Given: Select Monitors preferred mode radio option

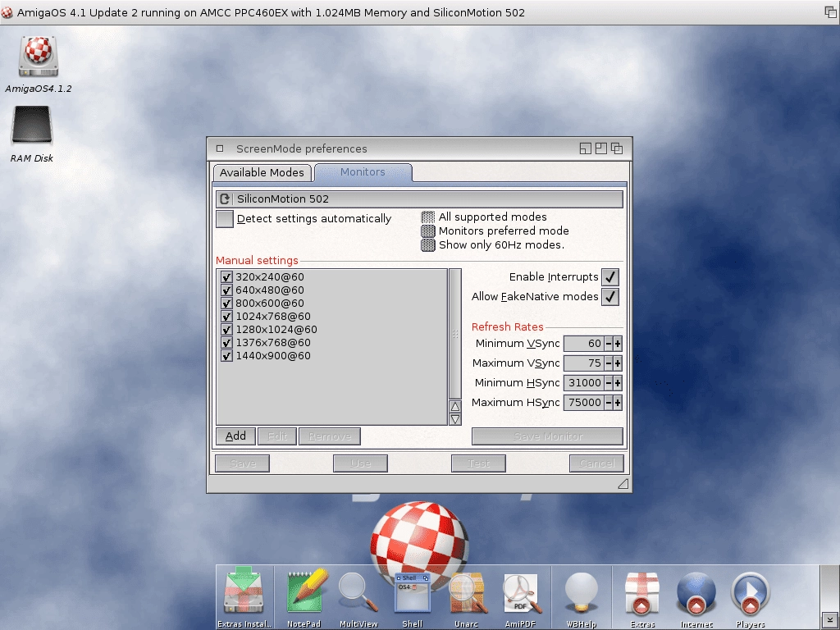Looking at the screenshot, I should click(428, 231).
